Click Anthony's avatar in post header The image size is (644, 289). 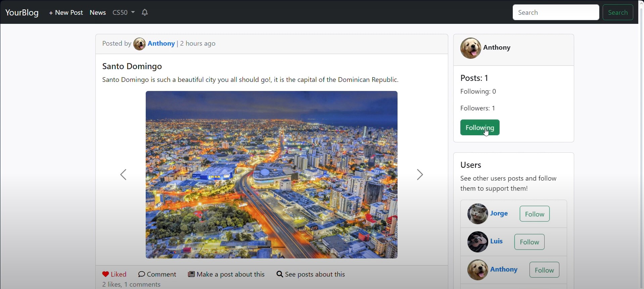pos(139,44)
